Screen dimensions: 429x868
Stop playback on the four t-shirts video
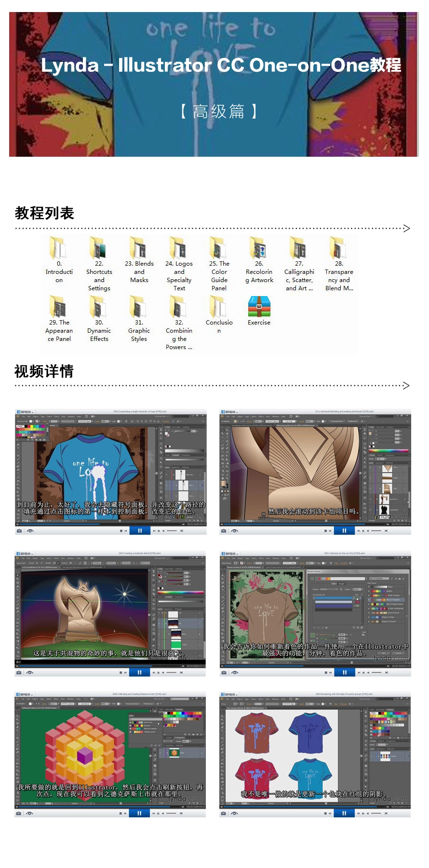coord(326,813)
